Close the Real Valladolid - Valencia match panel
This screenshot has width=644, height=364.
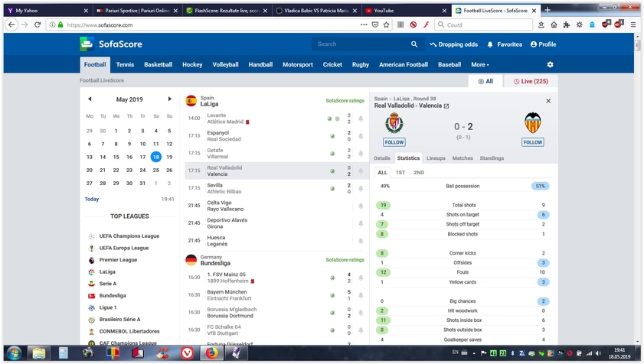[548, 101]
